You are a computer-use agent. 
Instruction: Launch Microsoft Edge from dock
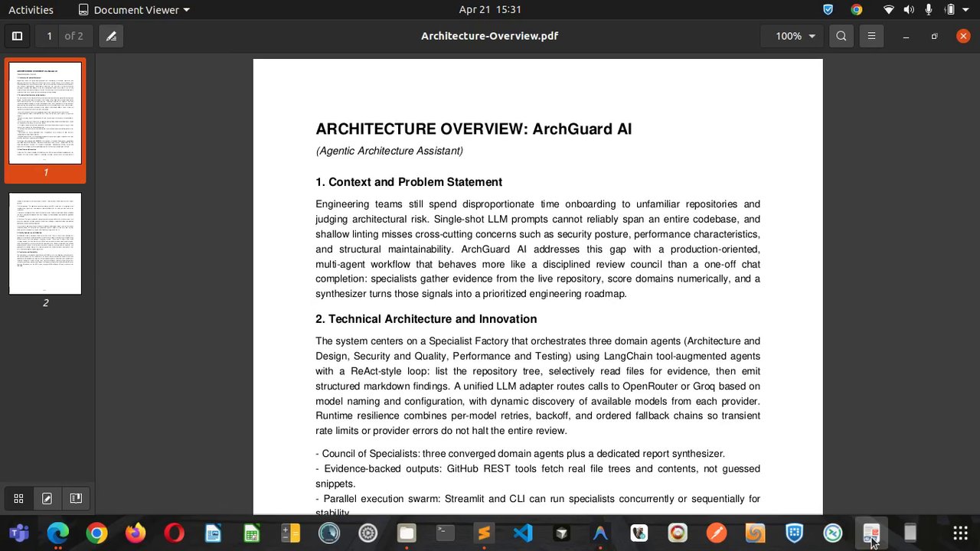pos(58,533)
